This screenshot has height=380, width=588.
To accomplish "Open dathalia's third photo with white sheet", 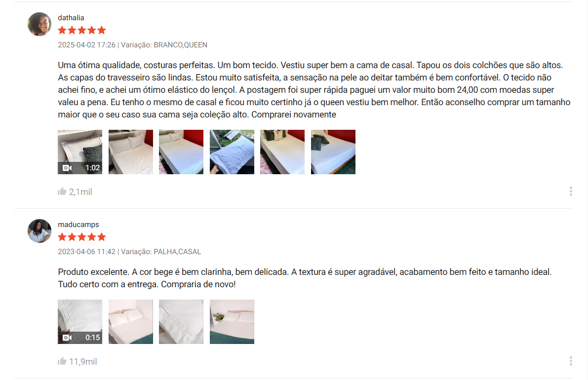I will [181, 152].
